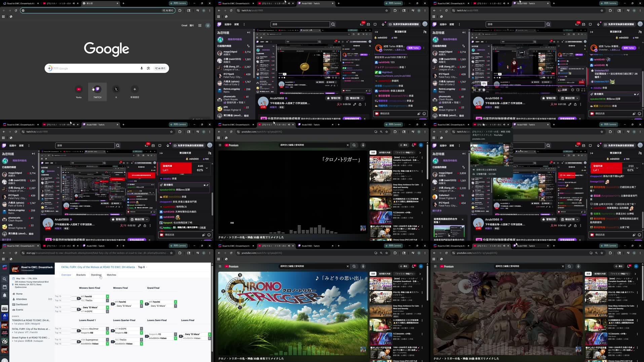Open the Top 8 phase dropdown on start.gg
644x362 pixels.
[143, 267]
